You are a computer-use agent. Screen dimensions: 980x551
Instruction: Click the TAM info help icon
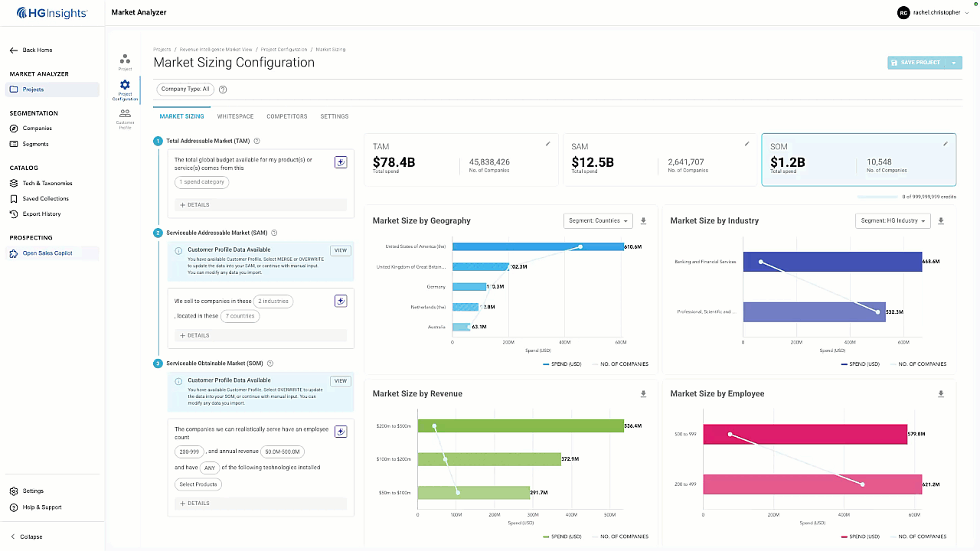(x=256, y=141)
